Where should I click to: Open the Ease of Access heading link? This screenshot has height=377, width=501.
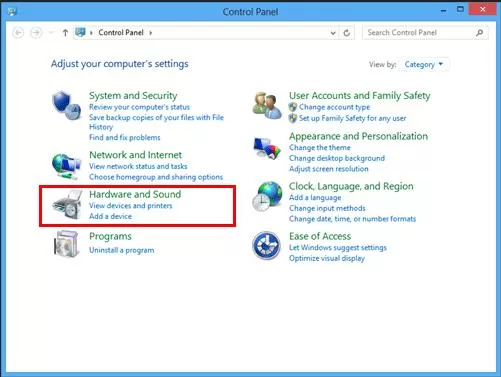(x=320, y=236)
